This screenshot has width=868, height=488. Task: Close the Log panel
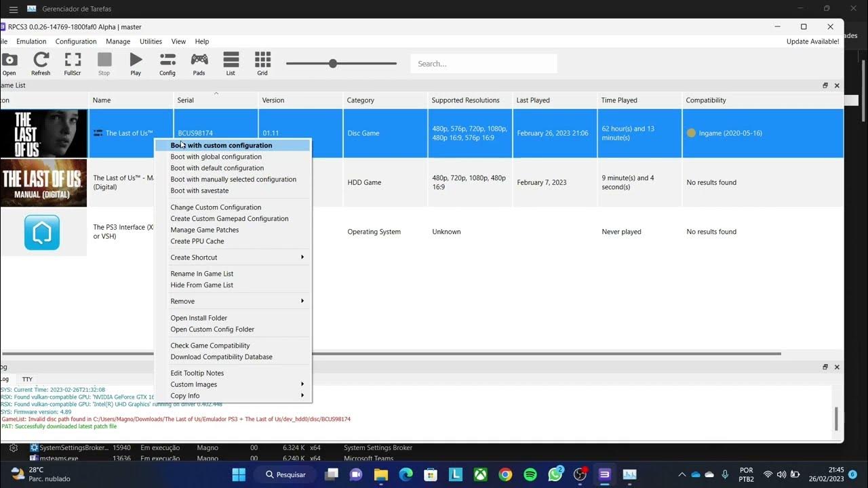tap(837, 367)
